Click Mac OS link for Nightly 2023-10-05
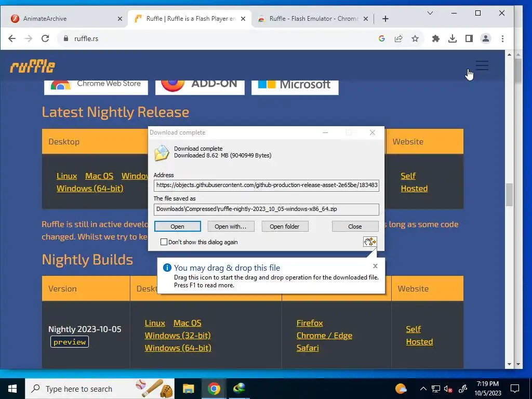532x399 pixels. 187,323
